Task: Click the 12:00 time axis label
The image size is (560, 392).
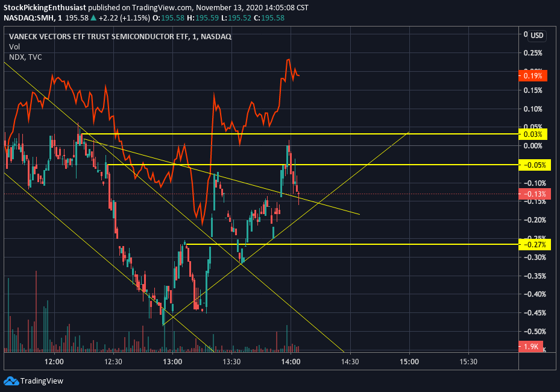Action: click(54, 362)
